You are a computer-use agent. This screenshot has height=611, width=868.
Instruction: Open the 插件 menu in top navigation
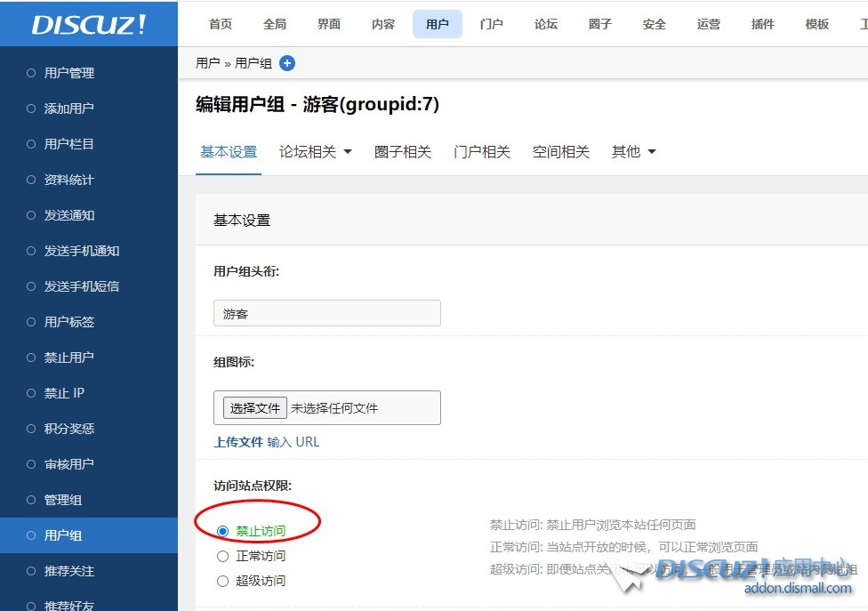(x=762, y=24)
